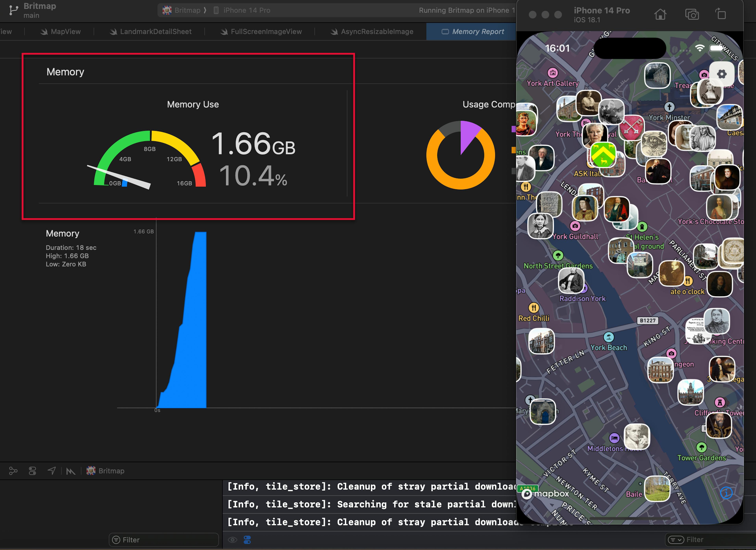This screenshot has height=550, width=756.
Task: Rotate the simulator device
Action: click(720, 15)
